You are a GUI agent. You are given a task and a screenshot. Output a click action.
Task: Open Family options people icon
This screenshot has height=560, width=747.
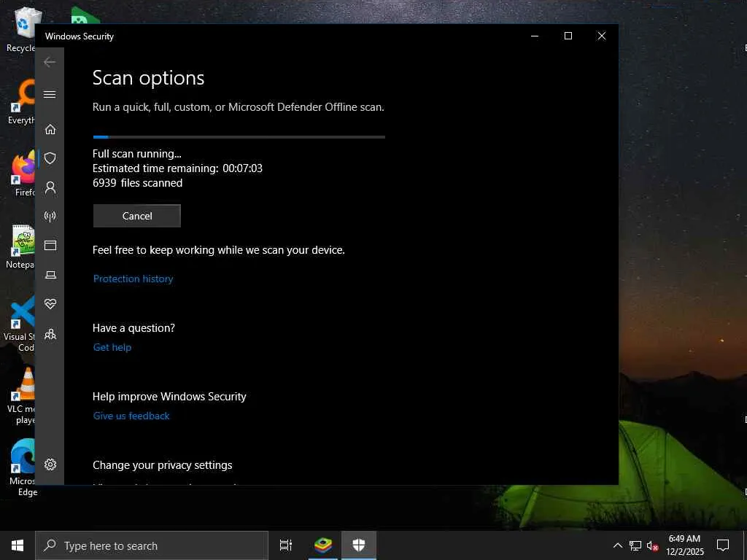click(x=50, y=334)
